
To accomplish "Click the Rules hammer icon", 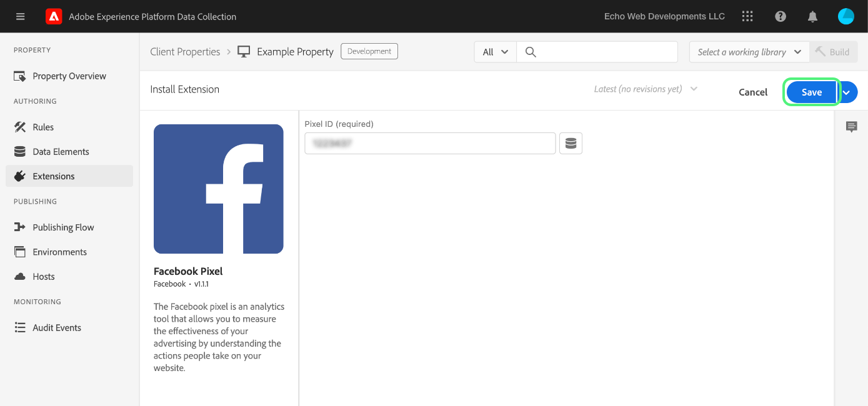I will [x=20, y=127].
